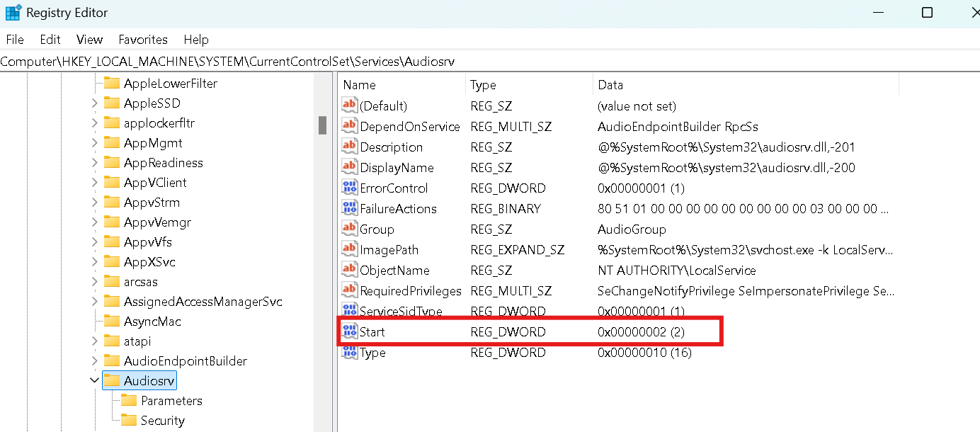The height and width of the screenshot is (432, 980).
Task: Expand the arcsas key
Action: (x=94, y=281)
